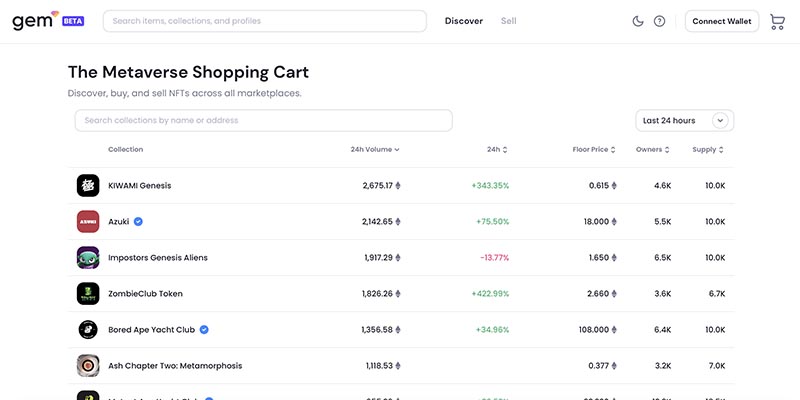
Task: Click ETH icon next to 108.000 floor price
Action: [x=614, y=330]
